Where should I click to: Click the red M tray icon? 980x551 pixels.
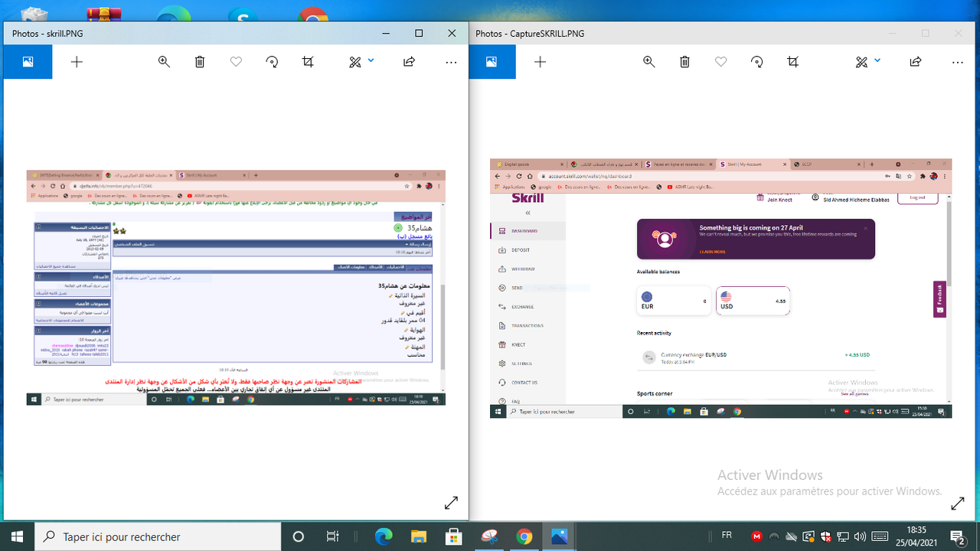click(x=757, y=536)
